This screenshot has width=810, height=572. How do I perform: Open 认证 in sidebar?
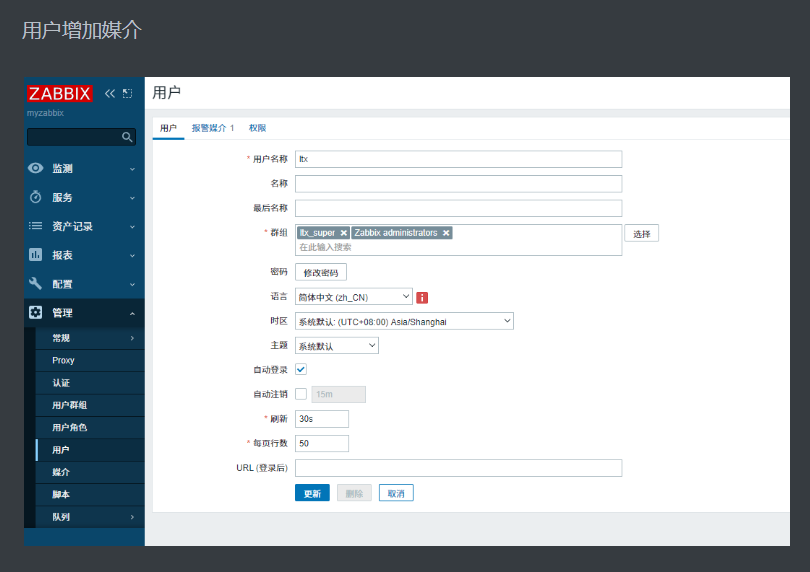pyautogui.click(x=90, y=382)
